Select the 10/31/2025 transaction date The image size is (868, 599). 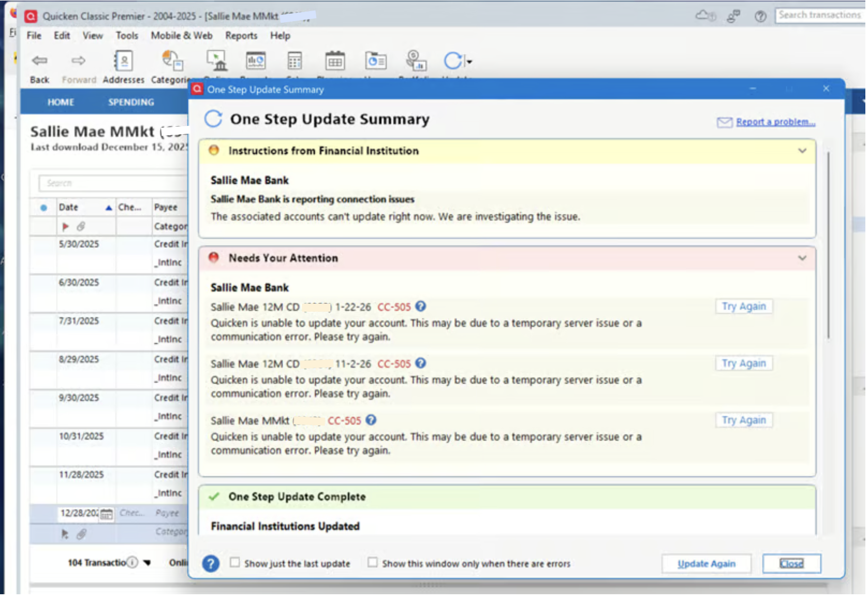click(81, 437)
